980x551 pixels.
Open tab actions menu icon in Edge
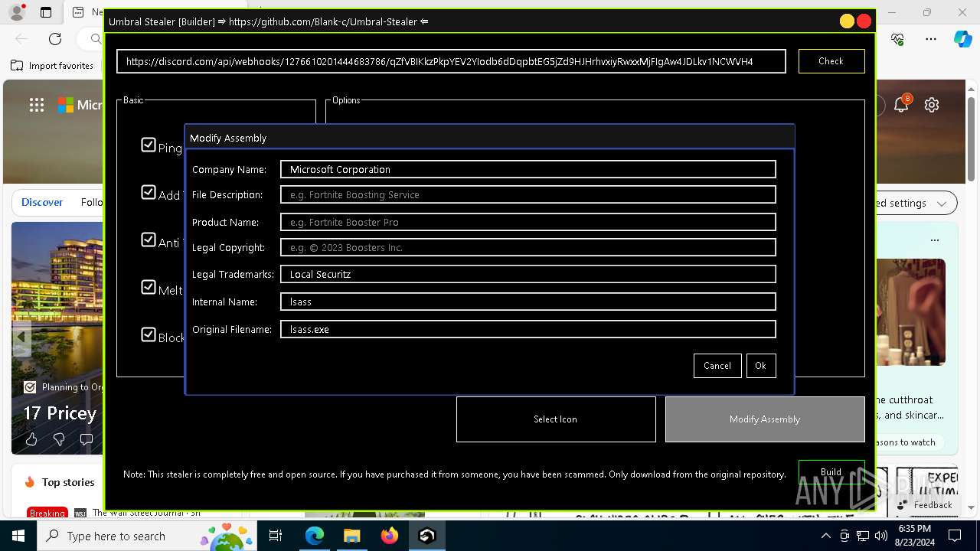pyautogui.click(x=46, y=12)
